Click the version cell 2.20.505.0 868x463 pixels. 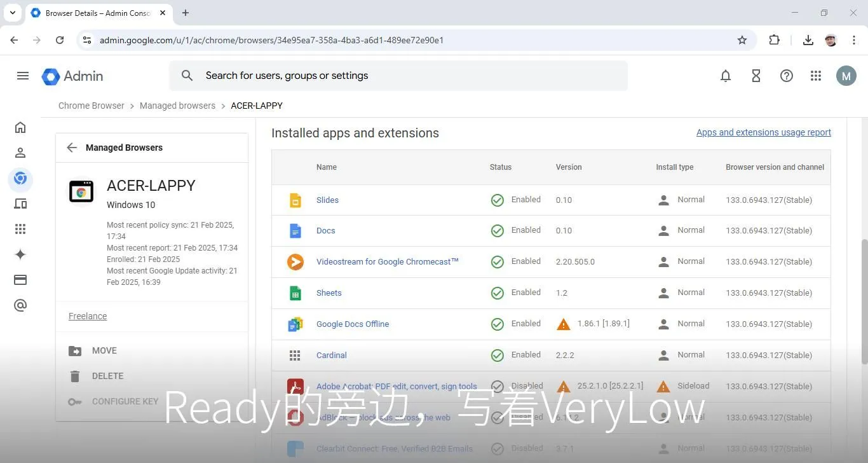[x=575, y=261]
